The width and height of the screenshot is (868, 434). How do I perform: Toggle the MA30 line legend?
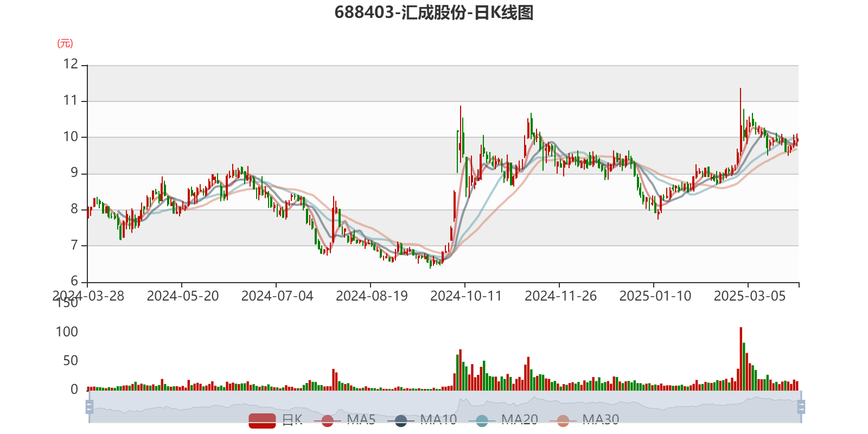click(x=584, y=420)
